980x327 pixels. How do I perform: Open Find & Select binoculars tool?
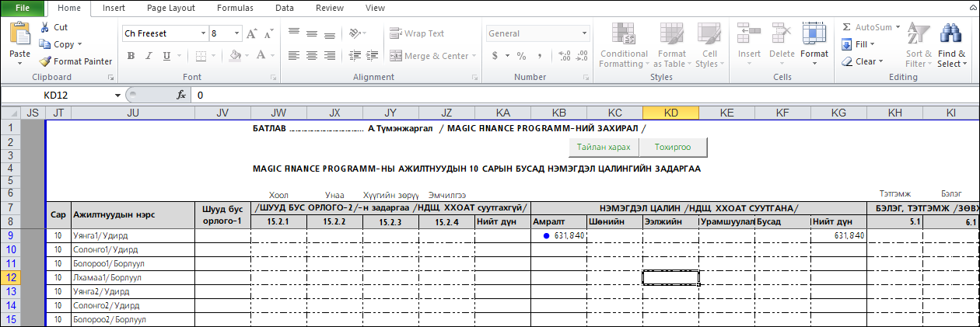click(x=948, y=35)
